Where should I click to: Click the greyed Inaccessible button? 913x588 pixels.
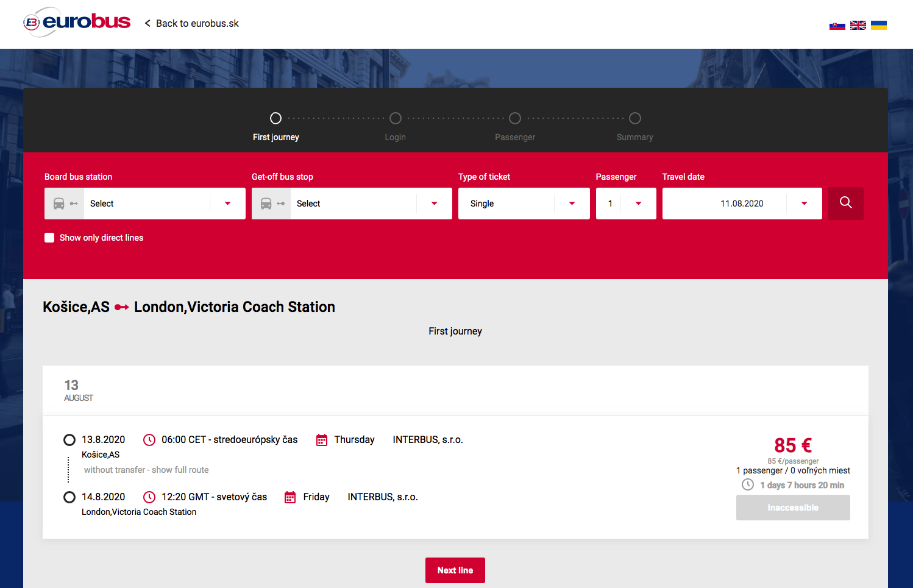(x=793, y=508)
